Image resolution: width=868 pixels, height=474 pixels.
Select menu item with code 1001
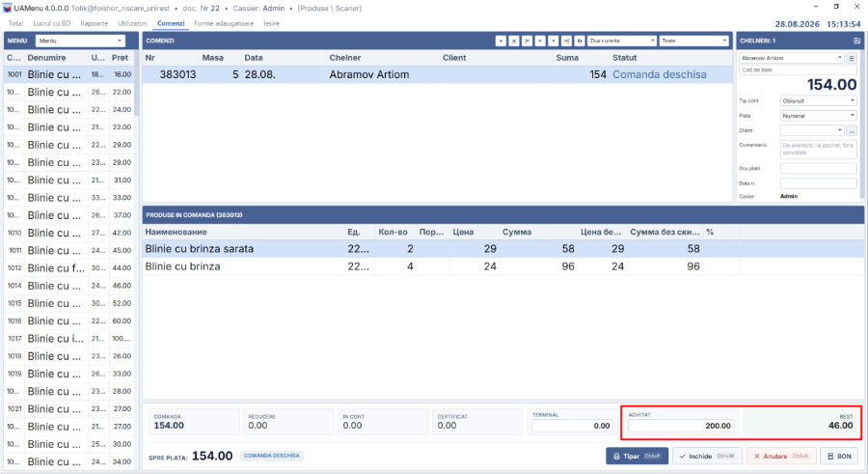pyautogui.click(x=68, y=74)
